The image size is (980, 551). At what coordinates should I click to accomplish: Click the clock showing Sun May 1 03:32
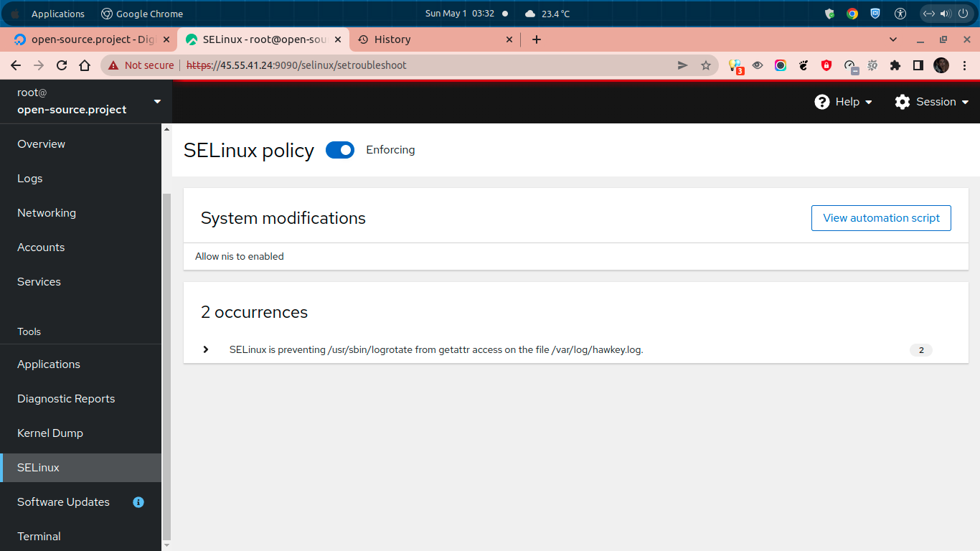coord(460,14)
